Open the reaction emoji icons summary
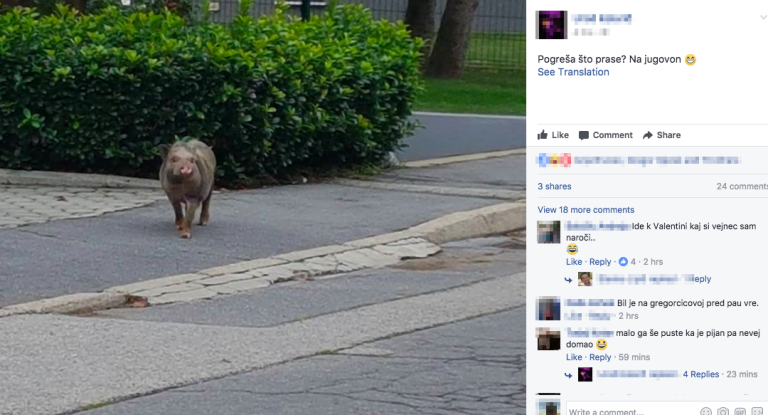This screenshot has height=415, width=768. coord(554,160)
